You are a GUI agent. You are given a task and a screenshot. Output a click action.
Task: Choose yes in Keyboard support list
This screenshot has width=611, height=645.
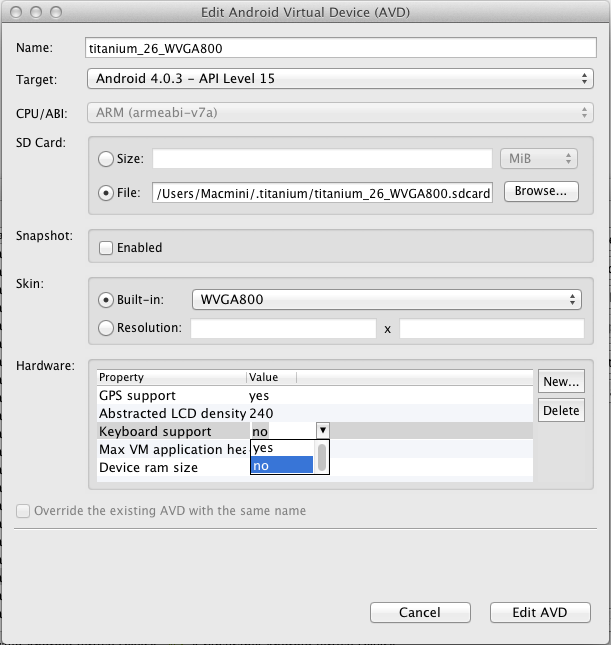tap(282, 448)
